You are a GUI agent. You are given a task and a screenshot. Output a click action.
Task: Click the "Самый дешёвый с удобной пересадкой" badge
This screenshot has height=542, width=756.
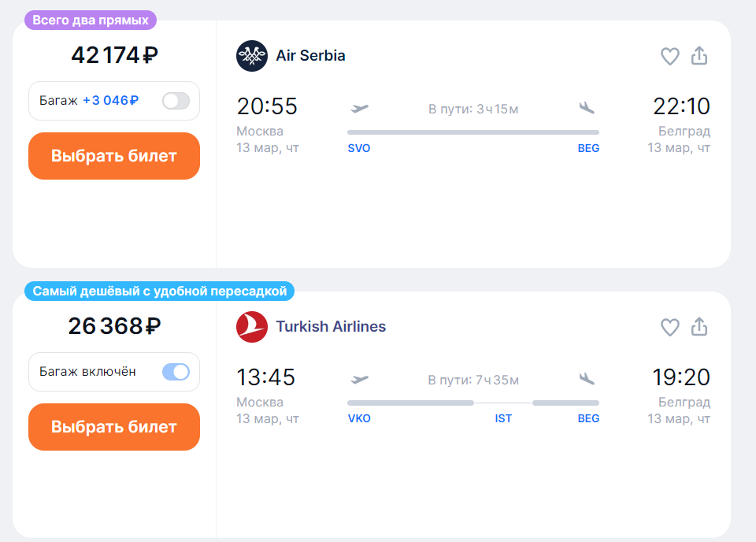pyautogui.click(x=160, y=291)
